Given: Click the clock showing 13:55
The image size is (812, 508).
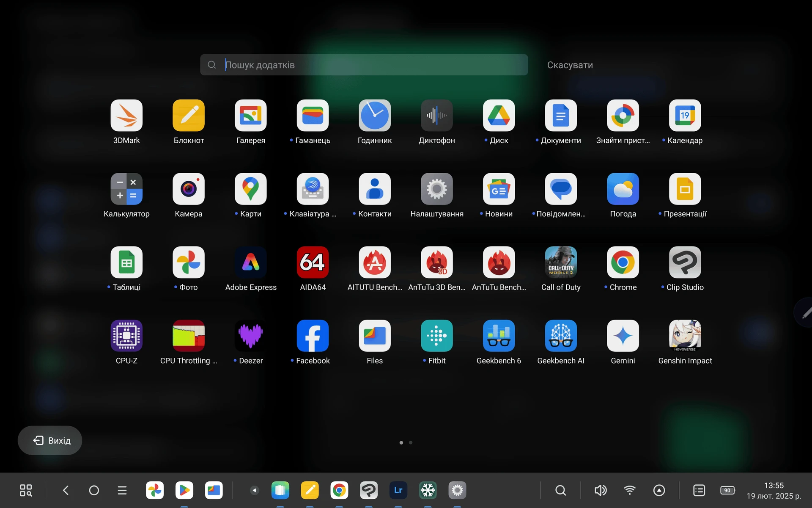Looking at the screenshot, I should [x=774, y=486].
